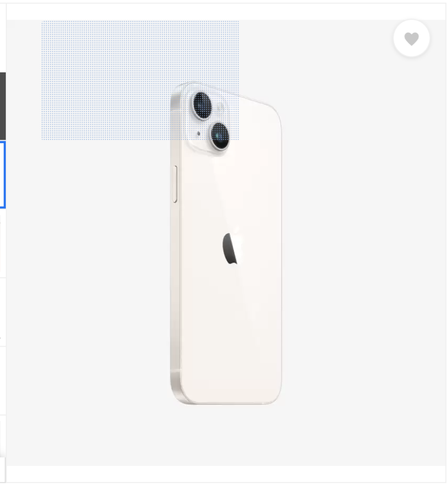Screen dimensions: 448x489
Task: Click the small microphone dot between the lenses
Action: [x=198, y=134]
